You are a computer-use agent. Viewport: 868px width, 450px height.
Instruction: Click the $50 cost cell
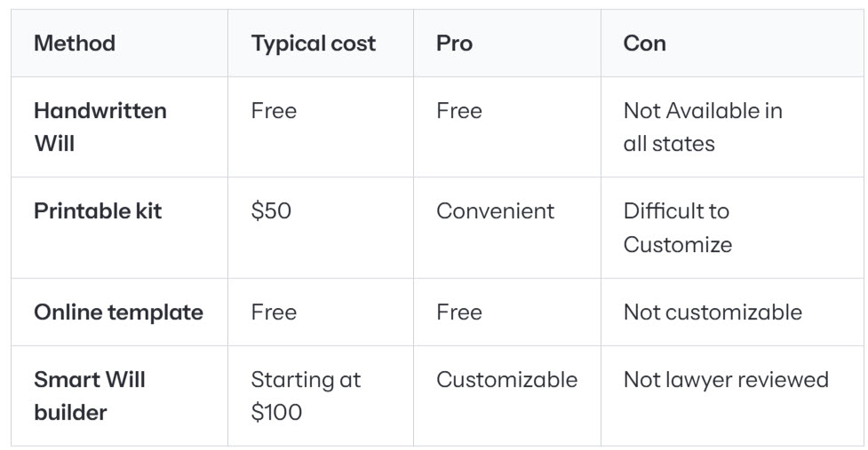271,210
